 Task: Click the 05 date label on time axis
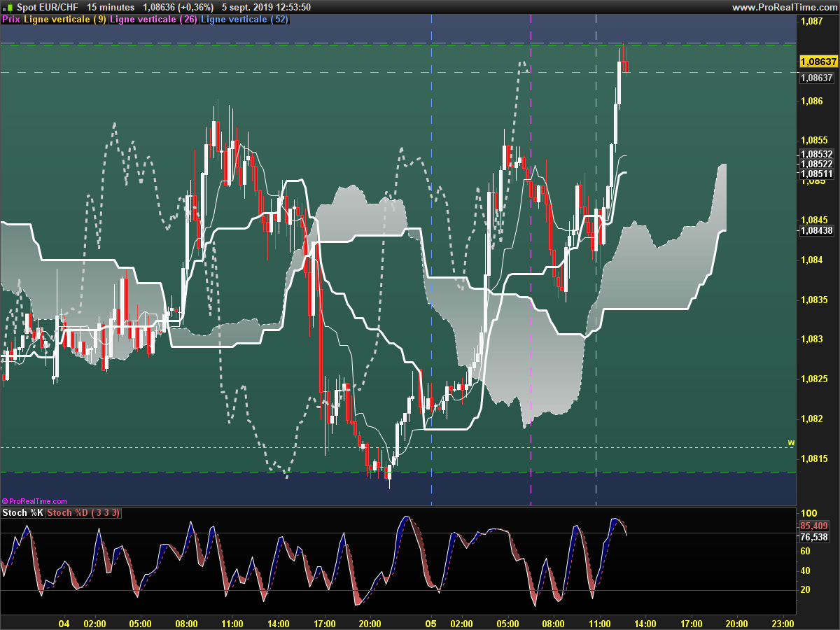click(x=431, y=623)
